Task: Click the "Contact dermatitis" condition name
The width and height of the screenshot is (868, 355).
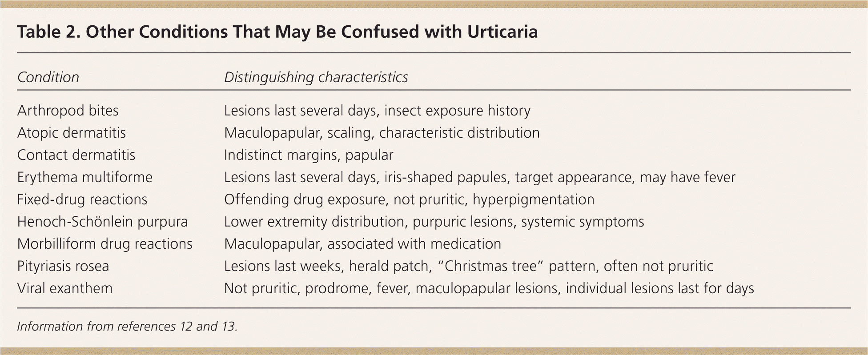Action: (x=76, y=155)
